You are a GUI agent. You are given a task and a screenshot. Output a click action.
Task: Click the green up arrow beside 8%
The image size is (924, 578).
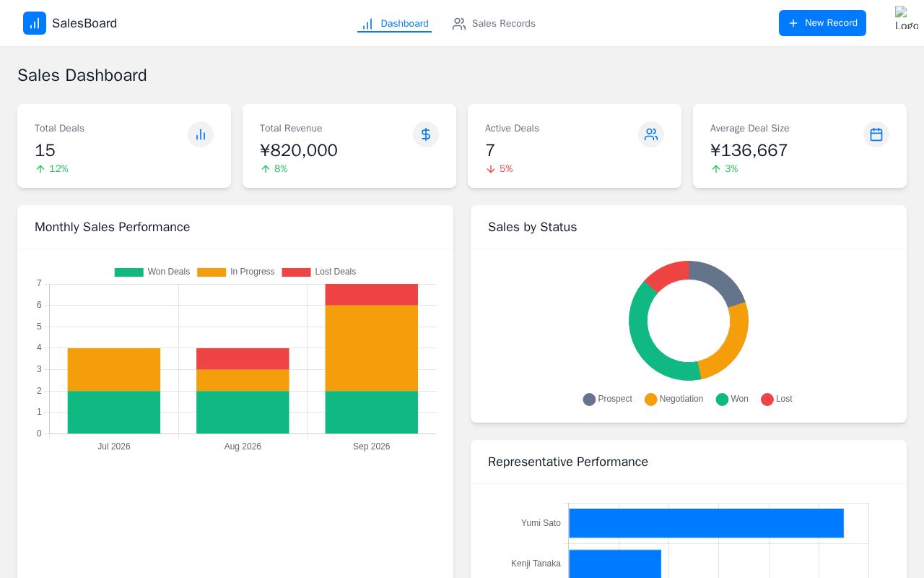coord(266,169)
